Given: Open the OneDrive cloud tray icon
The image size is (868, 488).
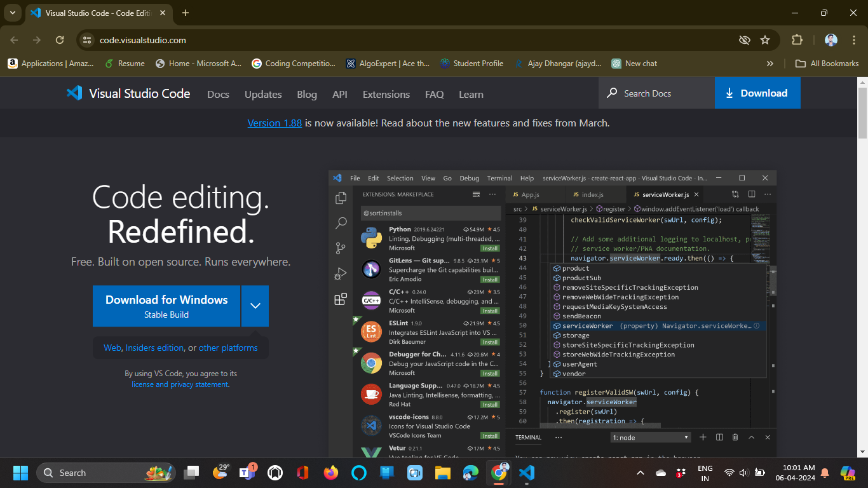Looking at the screenshot, I should click(660, 473).
